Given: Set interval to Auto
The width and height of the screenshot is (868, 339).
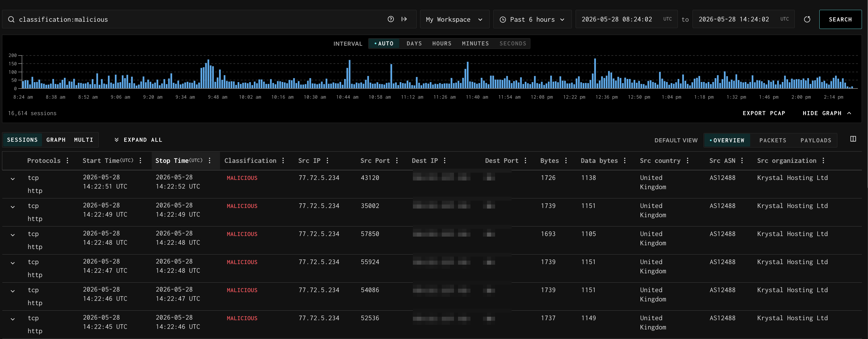Looking at the screenshot, I should (x=384, y=43).
